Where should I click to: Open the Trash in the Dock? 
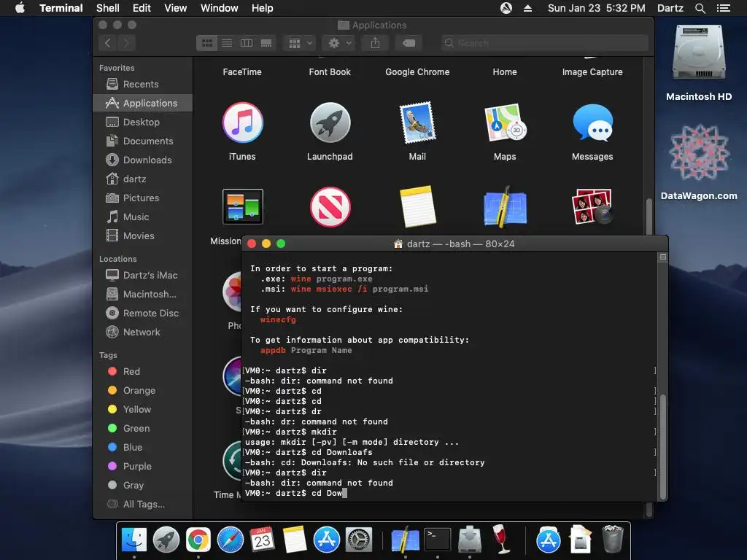(x=612, y=540)
